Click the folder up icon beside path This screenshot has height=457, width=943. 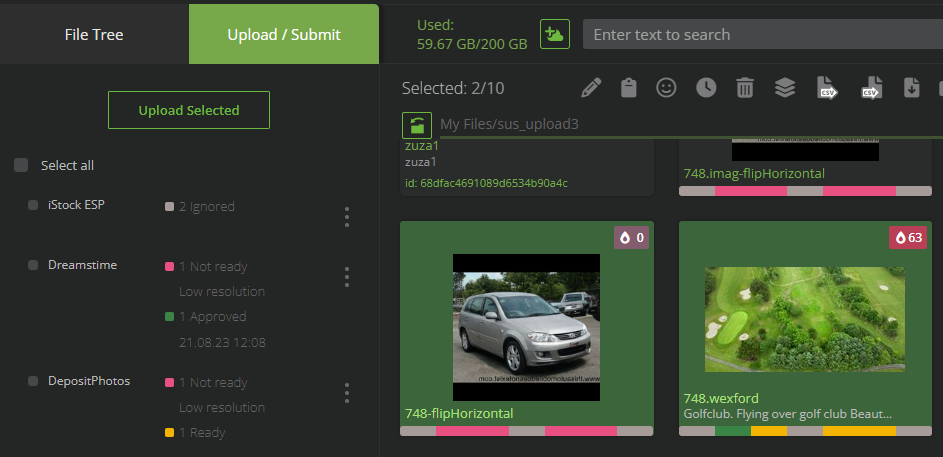(x=417, y=125)
